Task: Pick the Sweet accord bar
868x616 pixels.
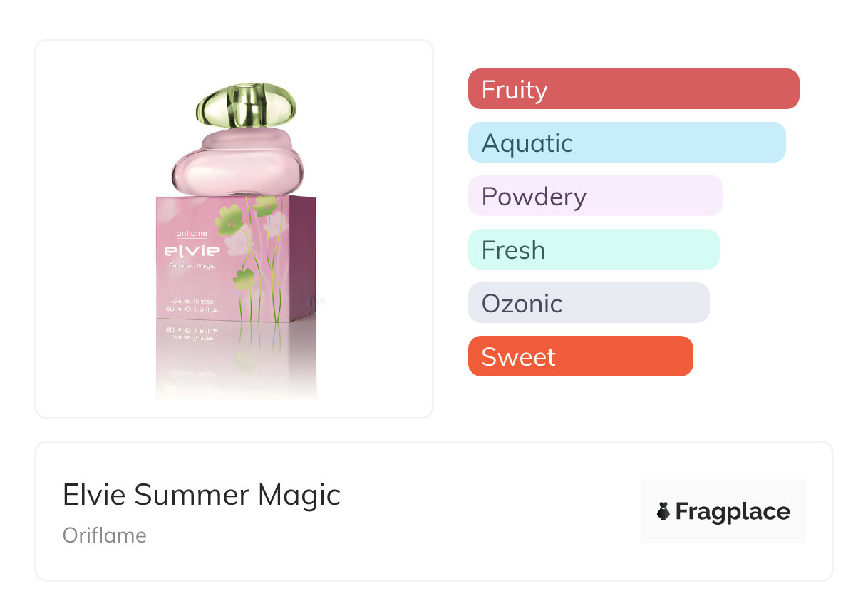Action: click(580, 356)
